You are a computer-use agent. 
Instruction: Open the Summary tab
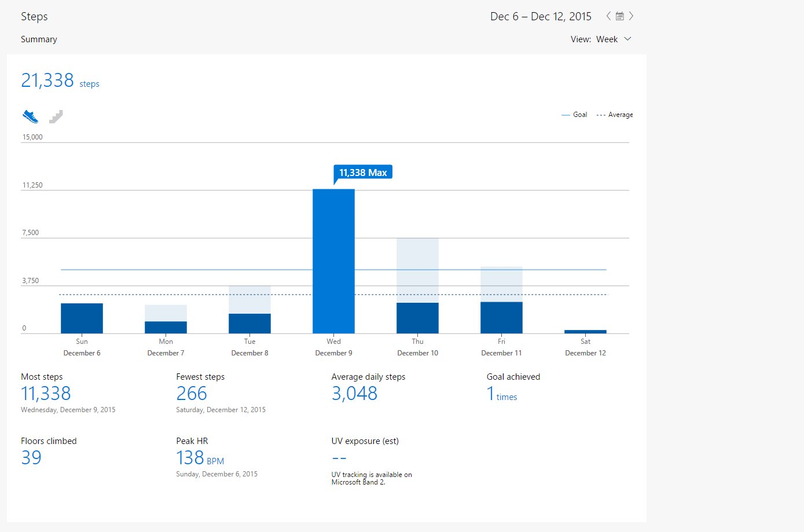tap(39, 39)
